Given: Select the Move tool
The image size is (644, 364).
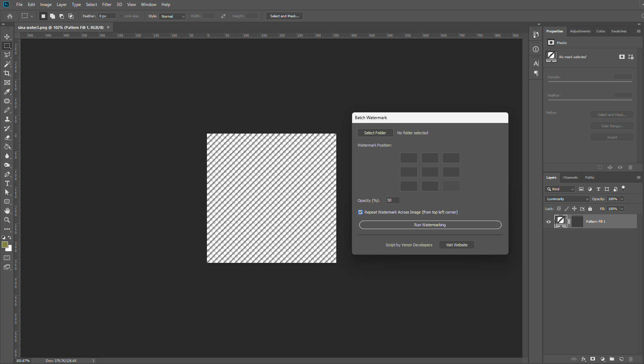Looking at the screenshot, I should (x=7, y=37).
